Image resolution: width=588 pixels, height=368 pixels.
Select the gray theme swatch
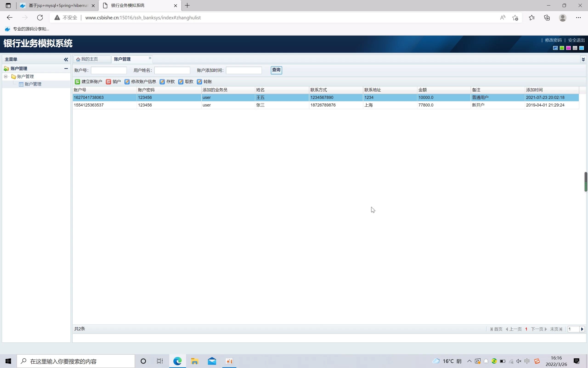tap(575, 48)
